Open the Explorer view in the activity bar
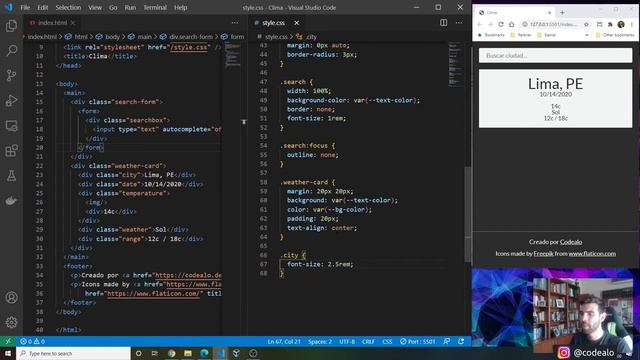Screen dimensions: 640x360 [11, 26]
